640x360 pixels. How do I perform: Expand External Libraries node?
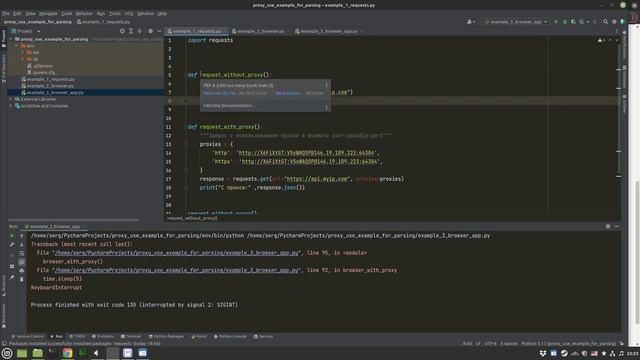11,99
